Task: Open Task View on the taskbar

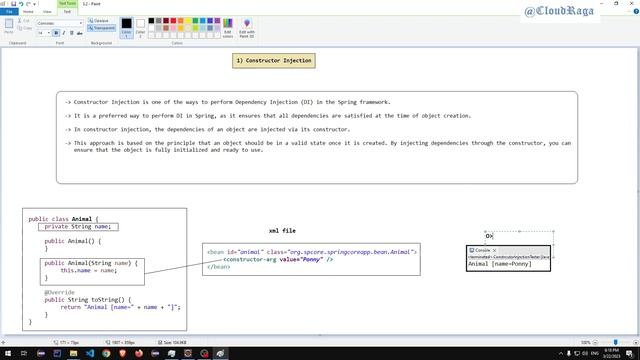Action: [x=24, y=353]
